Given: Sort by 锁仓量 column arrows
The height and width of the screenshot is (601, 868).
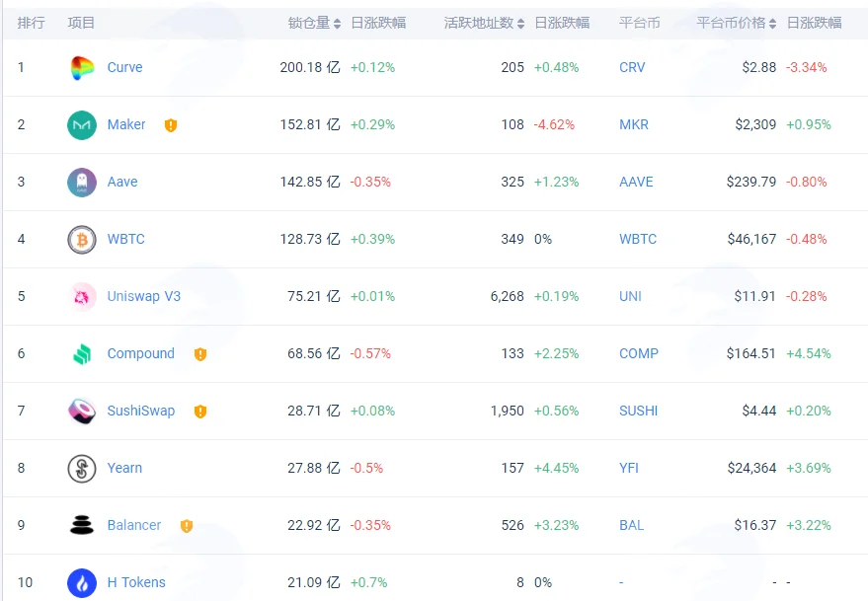Looking at the screenshot, I should pos(337,24).
